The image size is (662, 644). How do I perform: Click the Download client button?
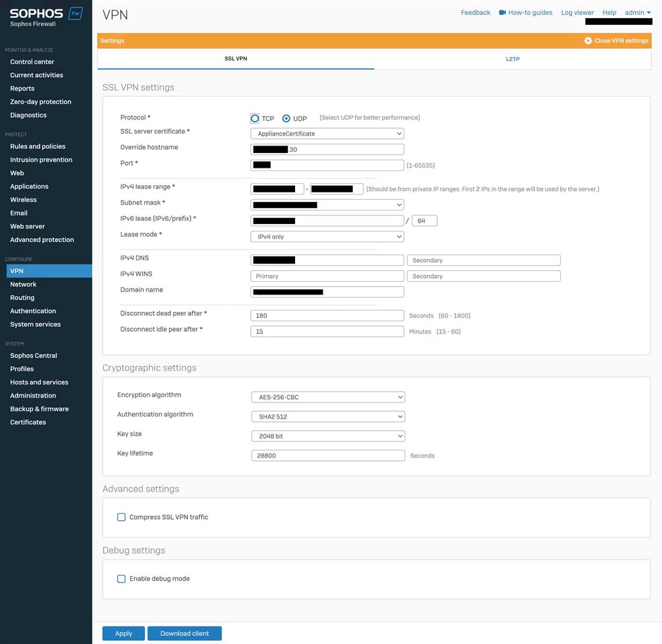point(184,633)
